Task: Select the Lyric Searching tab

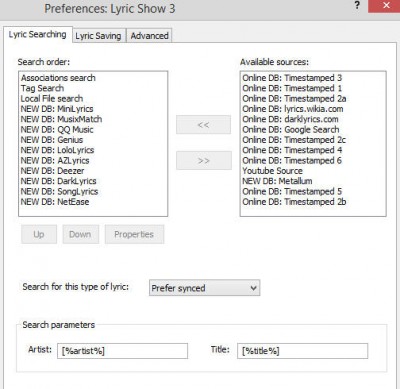Action: click(x=37, y=34)
